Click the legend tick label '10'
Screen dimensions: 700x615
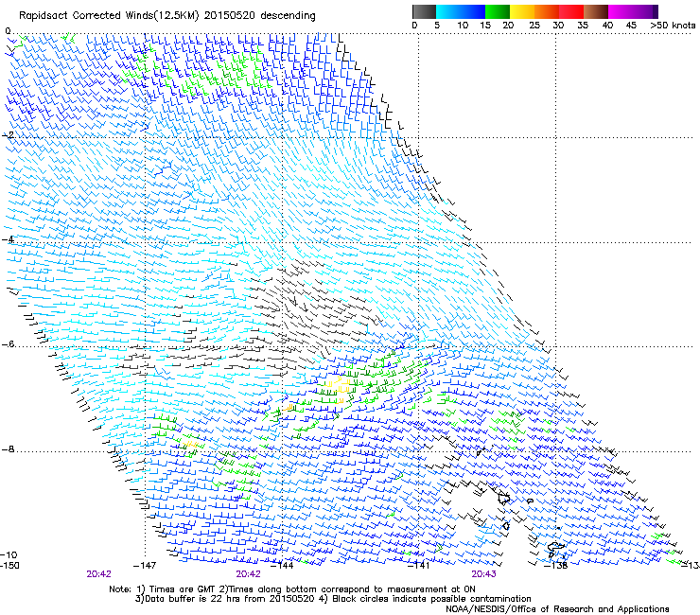[463, 26]
